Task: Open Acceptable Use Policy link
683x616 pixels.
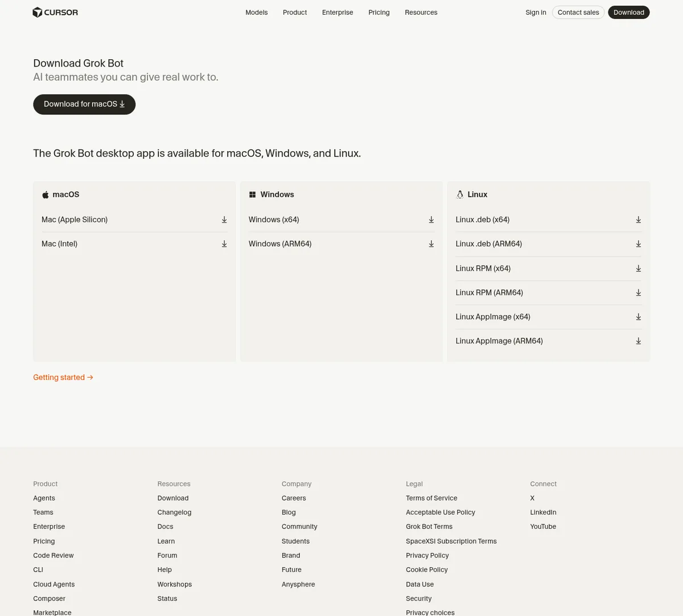Action: point(441,512)
